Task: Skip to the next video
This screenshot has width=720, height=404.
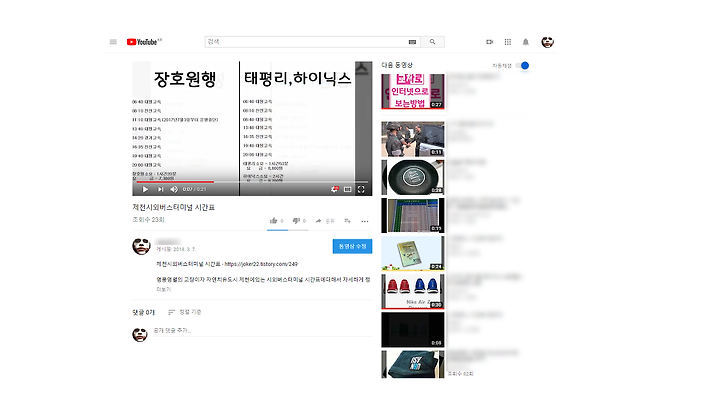Action: point(160,189)
